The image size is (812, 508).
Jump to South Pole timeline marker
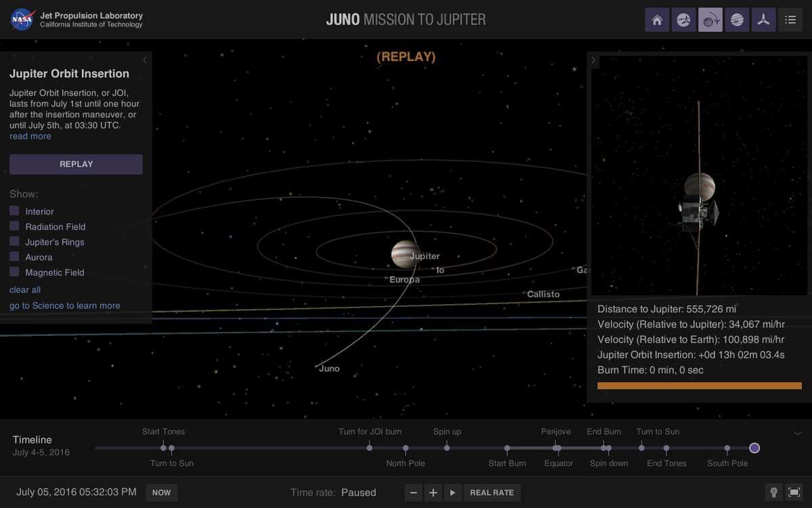tap(727, 448)
